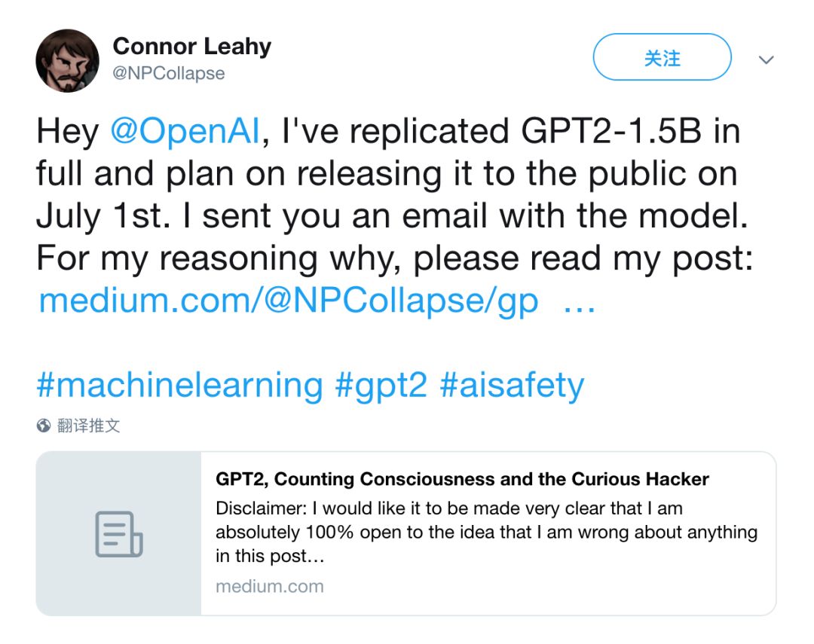Select the #aisafety hashtag
Screen dimensions: 814x644
click(x=512, y=386)
